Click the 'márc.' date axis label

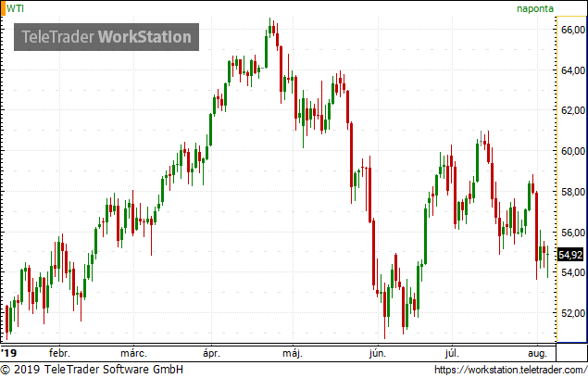tap(133, 353)
